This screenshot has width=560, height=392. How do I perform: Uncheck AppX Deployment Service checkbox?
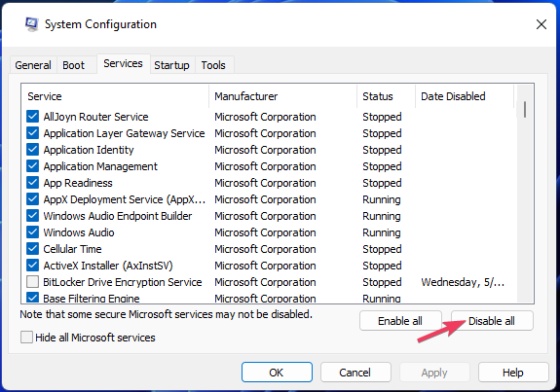[x=32, y=199]
